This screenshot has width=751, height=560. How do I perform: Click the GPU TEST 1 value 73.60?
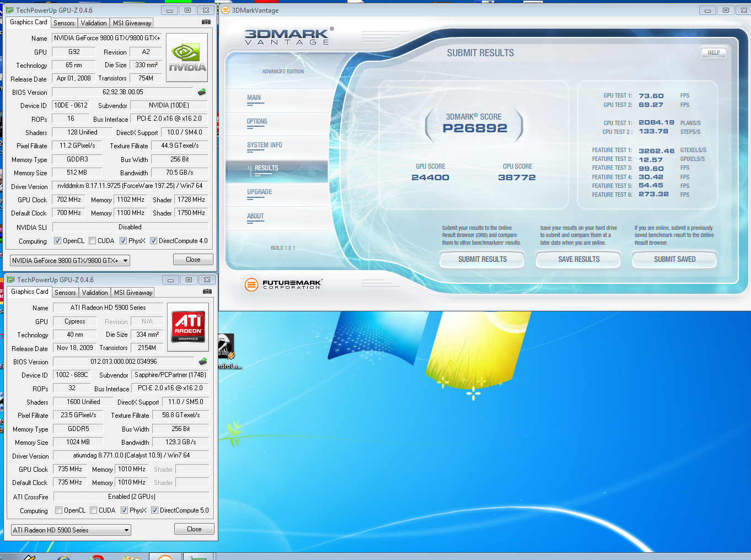(651, 96)
